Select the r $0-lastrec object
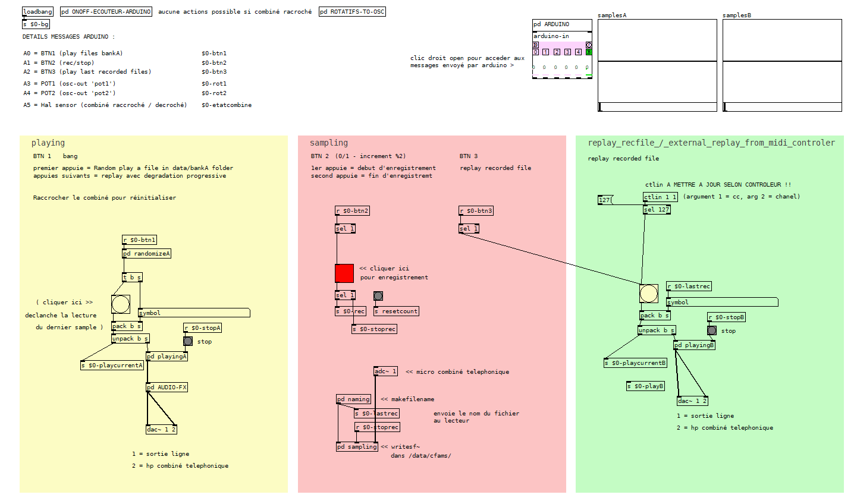Screen dimensions: 857x504 coord(689,286)
